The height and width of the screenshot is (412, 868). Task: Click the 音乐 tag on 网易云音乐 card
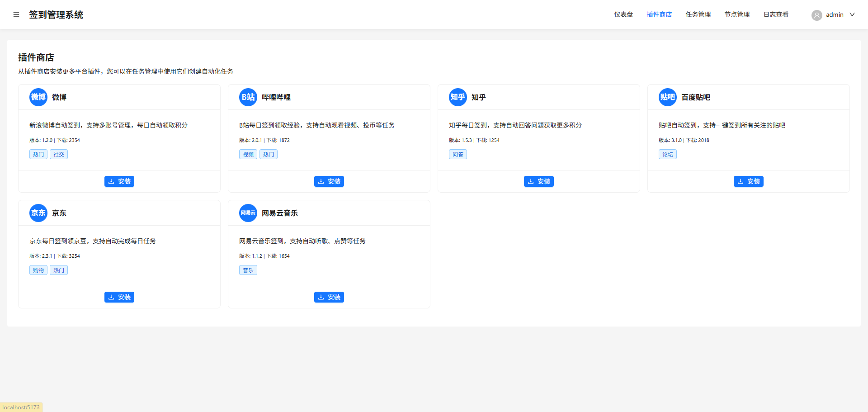pos(248,270)
